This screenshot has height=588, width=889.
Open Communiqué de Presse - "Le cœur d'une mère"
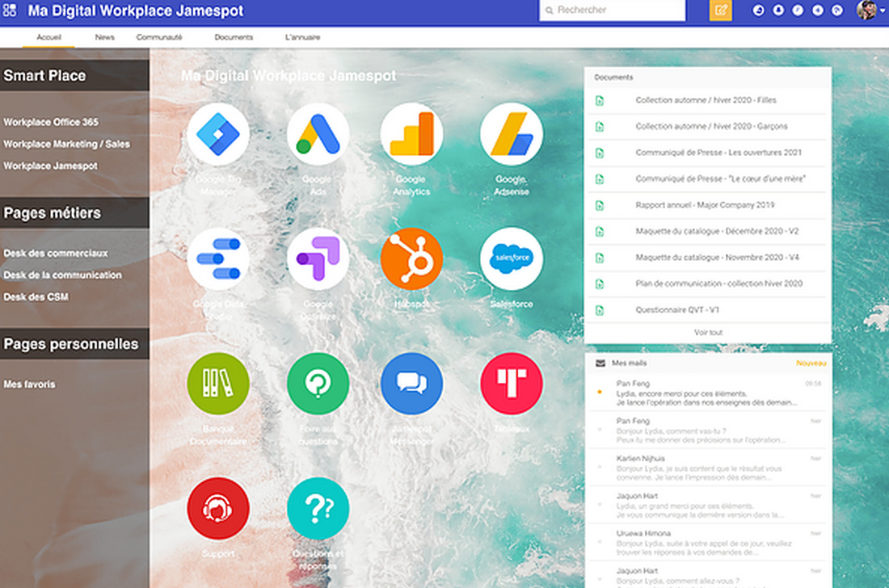coord(721,179)
